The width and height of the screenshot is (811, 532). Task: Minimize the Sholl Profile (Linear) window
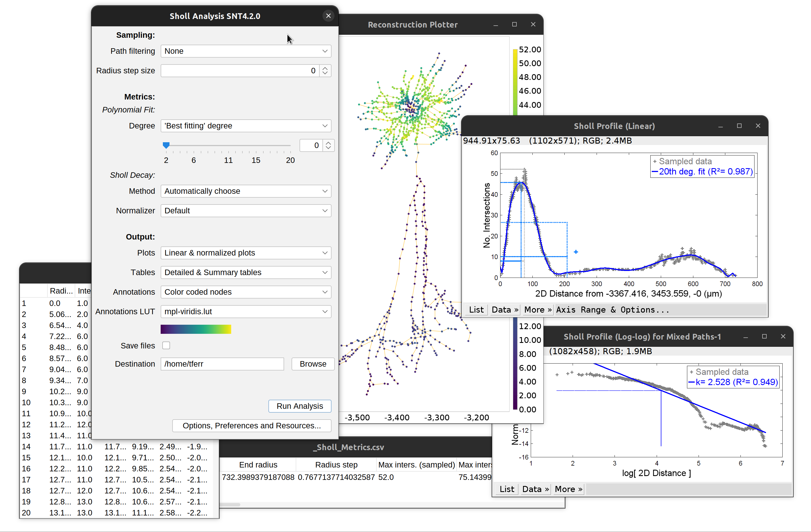(x=720, y=126)
